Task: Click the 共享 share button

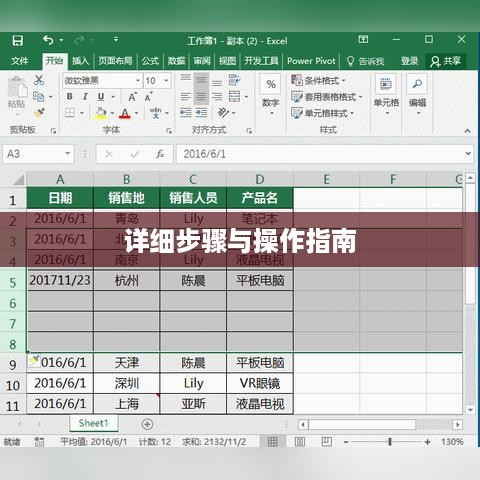Action: click(x=445, y=61)
